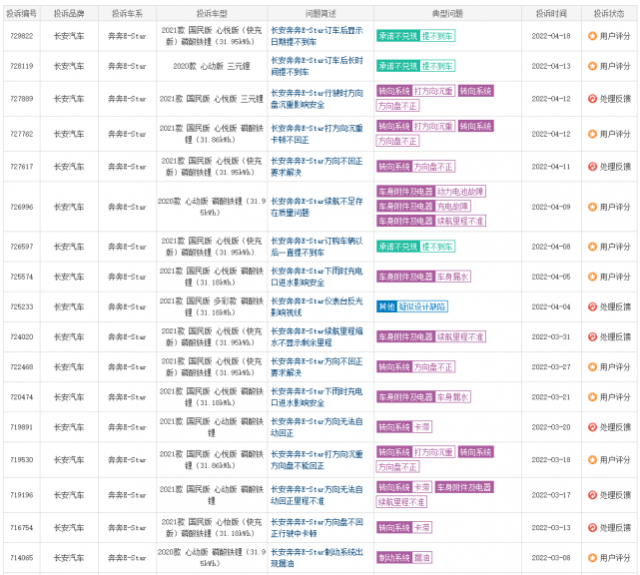This screenshot has height=575, width=640.
Task: Click the date 2022-04-18 cell
Action: coord(551,36)
